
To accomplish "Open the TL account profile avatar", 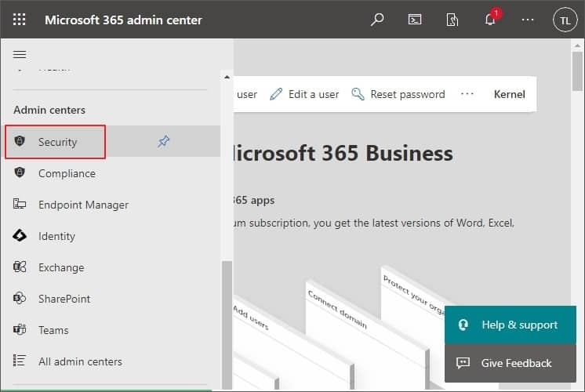I will coord(565,20).
